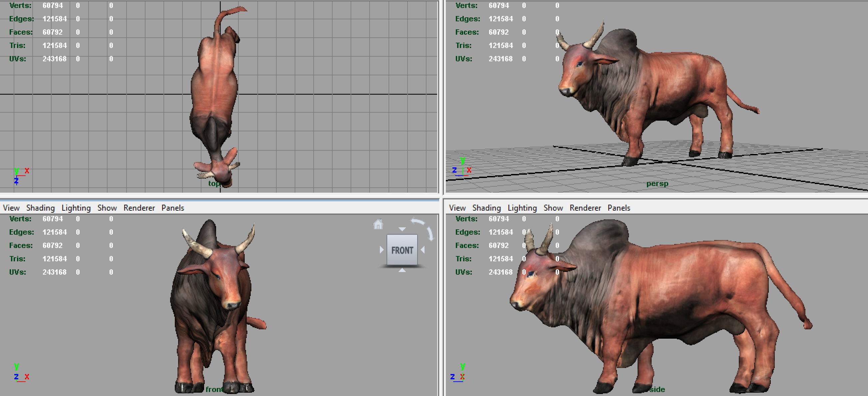
Task: Open Renderer menu in front panel
Action: pyautogui.click(x=139, y=208)
